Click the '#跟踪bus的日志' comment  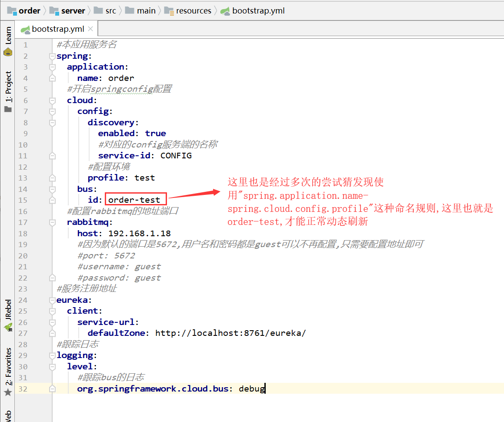[x=111, y=378]
